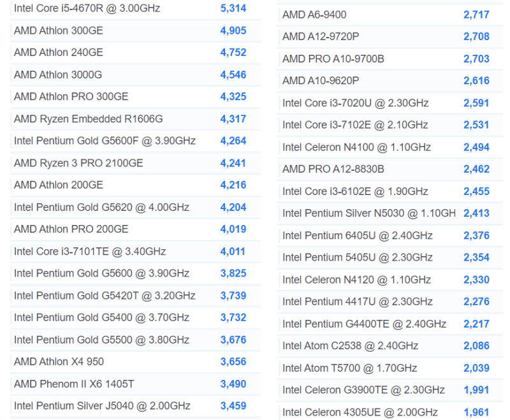Select AMD Athlon 240GE
510x420 pixels.
[58, 52]
